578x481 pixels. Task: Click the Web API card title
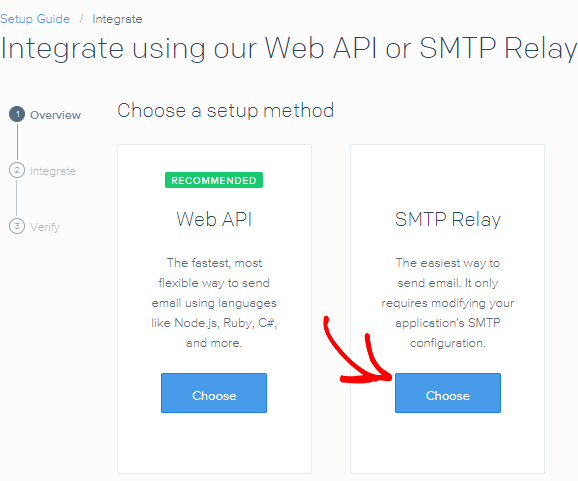pos(214,219)
